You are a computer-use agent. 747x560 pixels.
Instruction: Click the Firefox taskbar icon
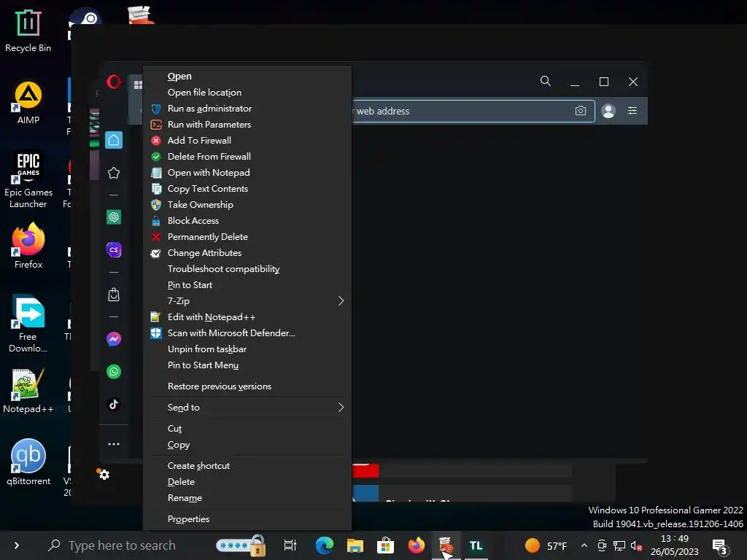416,545
